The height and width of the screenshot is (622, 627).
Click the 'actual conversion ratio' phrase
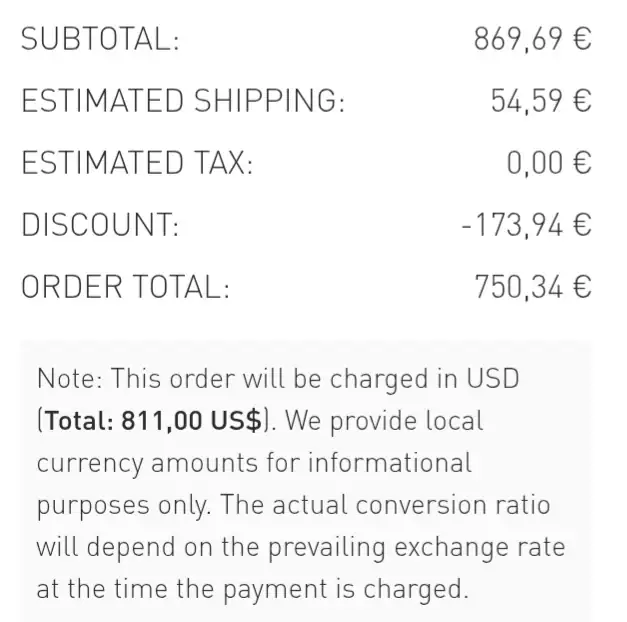pyautogui.click(x=411, y=505)
